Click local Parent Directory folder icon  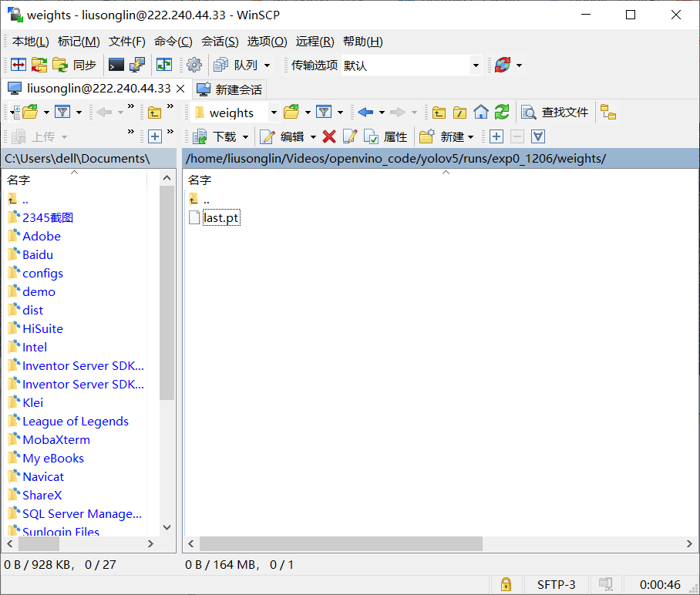[154, 112]
